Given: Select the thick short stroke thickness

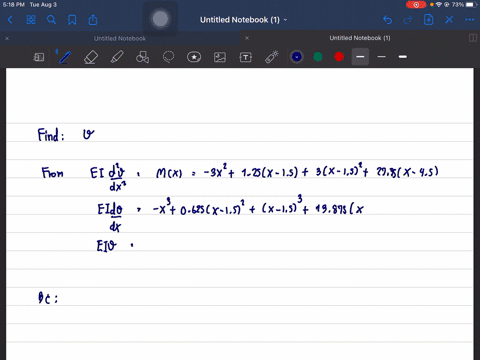Looking at the screenshot, I should 403,57.
